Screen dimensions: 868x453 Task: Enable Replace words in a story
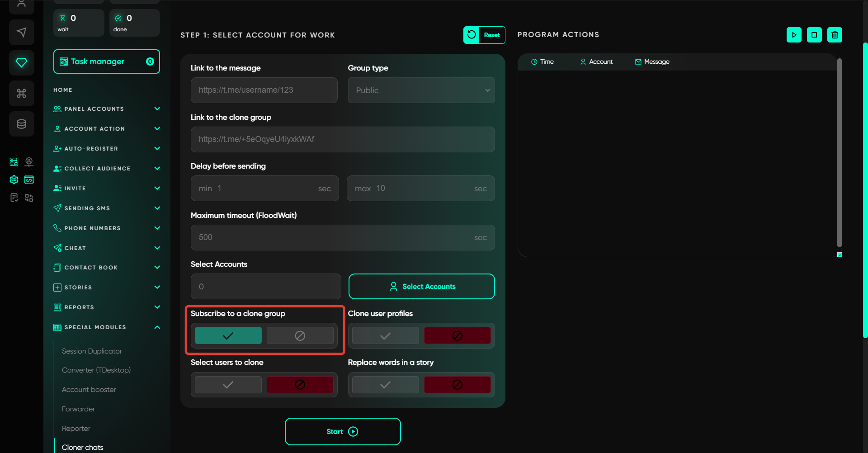pos(385,385)
